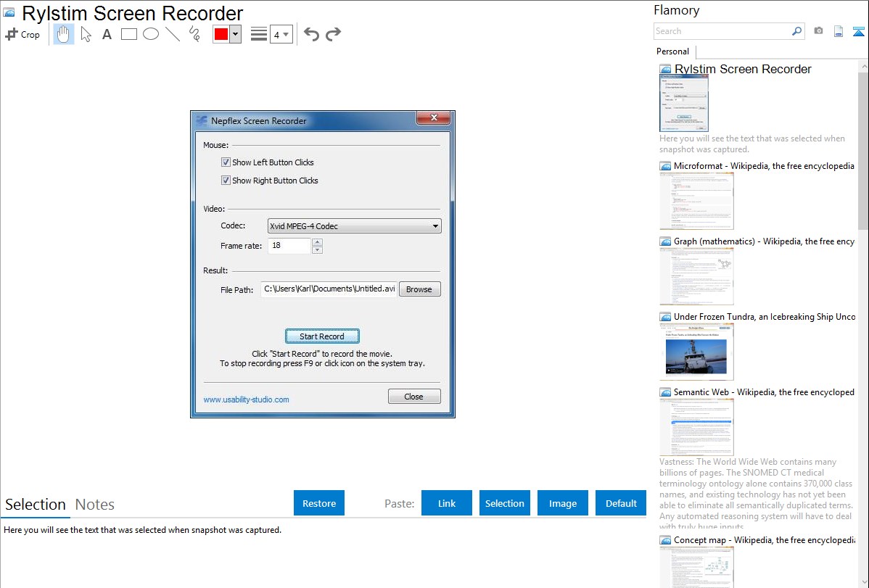Click the Flamory search field
Screen dimensions: 869x588
(x=722, y=31)
